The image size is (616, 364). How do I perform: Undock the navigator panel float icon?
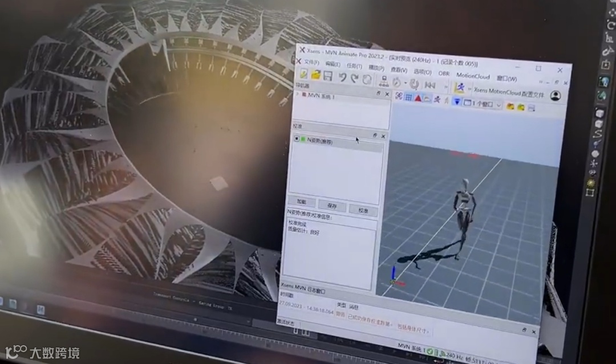tap(378, 93)
